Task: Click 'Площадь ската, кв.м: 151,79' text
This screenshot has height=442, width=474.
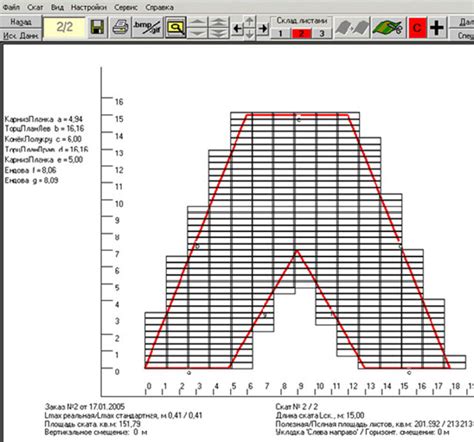Action: pos(92,424)
